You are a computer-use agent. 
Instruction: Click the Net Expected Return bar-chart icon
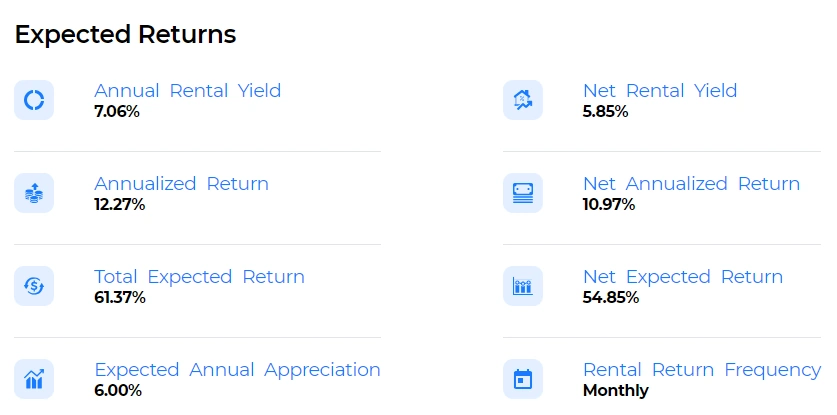[x=522, y=286]
